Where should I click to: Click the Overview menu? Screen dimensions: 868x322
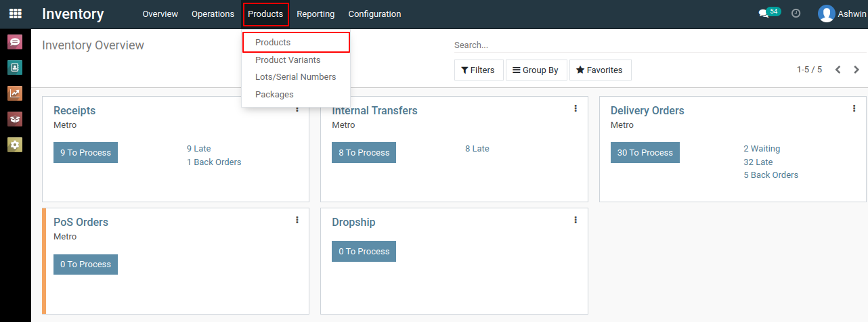pyautogui.click(x=160, y=14)
